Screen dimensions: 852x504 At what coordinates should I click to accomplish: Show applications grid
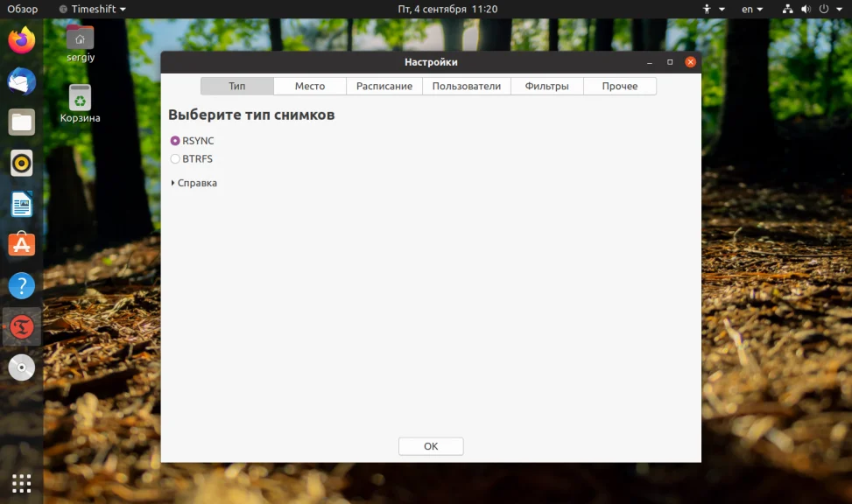[x=22, y=483]
